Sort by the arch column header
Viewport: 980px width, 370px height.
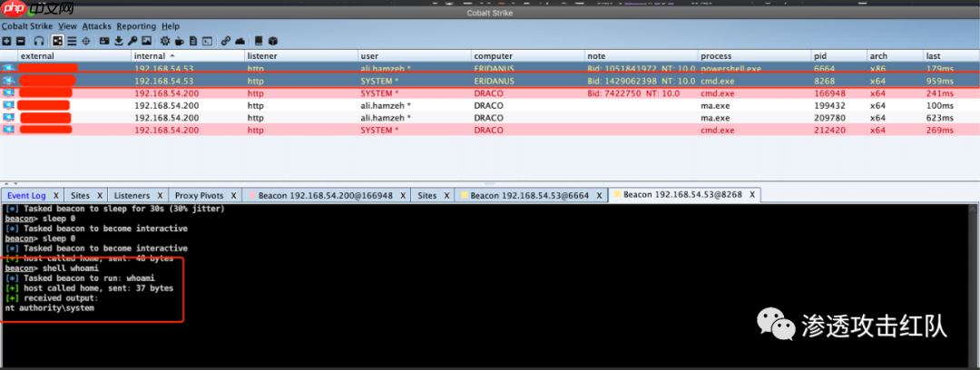(x=896, y=56)
